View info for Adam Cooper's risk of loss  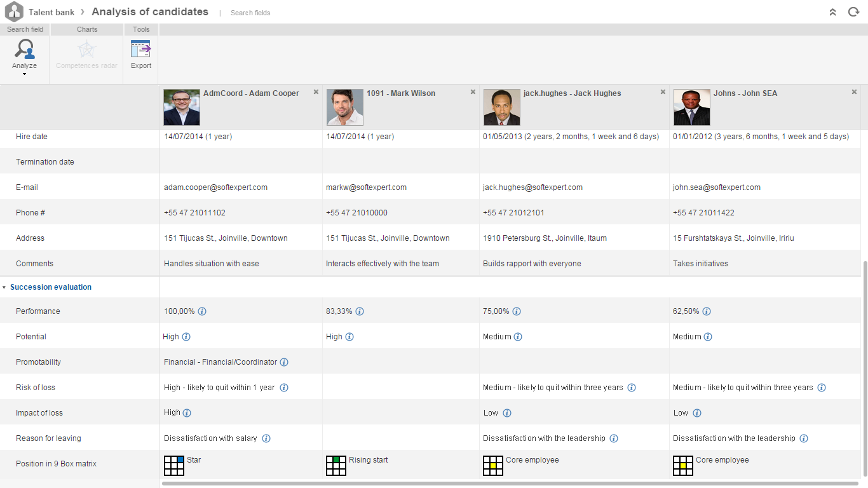[x=284, y=387]
